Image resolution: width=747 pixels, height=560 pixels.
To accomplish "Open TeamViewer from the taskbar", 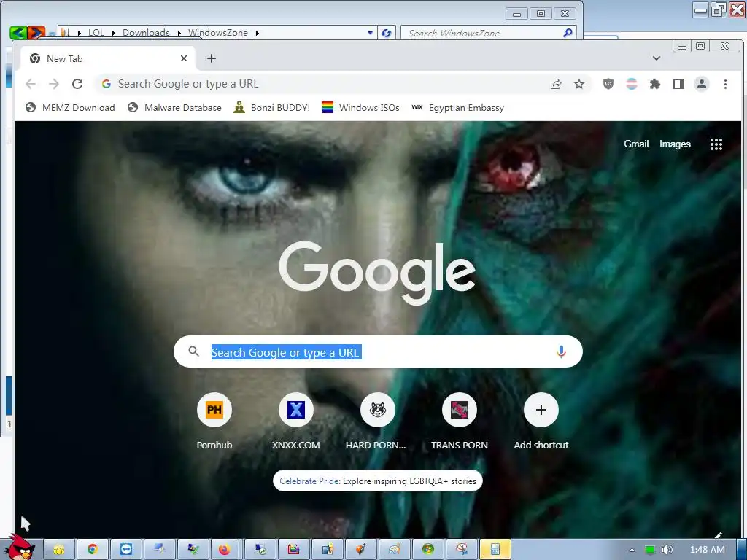I will pos(126,550).
